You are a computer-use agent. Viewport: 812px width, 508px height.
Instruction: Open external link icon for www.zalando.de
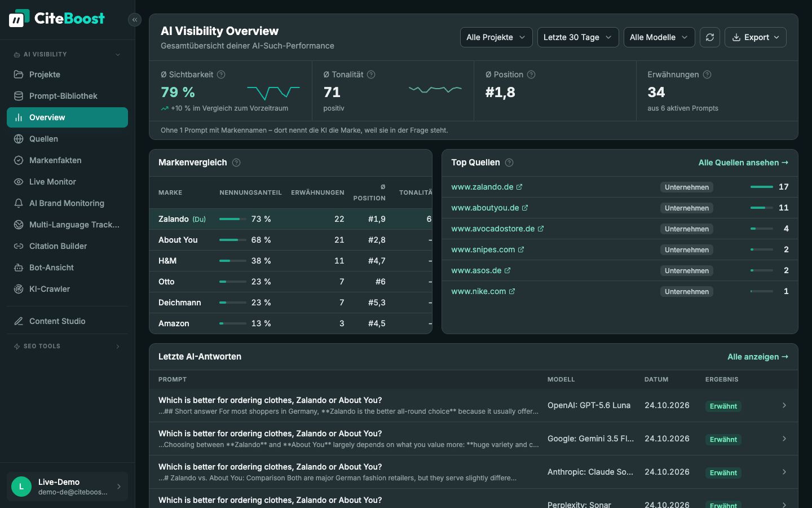coord(519,187)
